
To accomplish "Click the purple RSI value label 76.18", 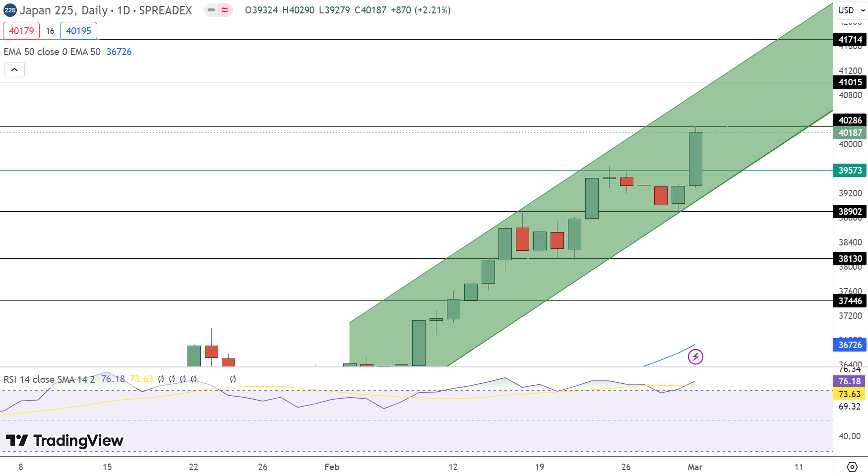I will tap(849, 381).
